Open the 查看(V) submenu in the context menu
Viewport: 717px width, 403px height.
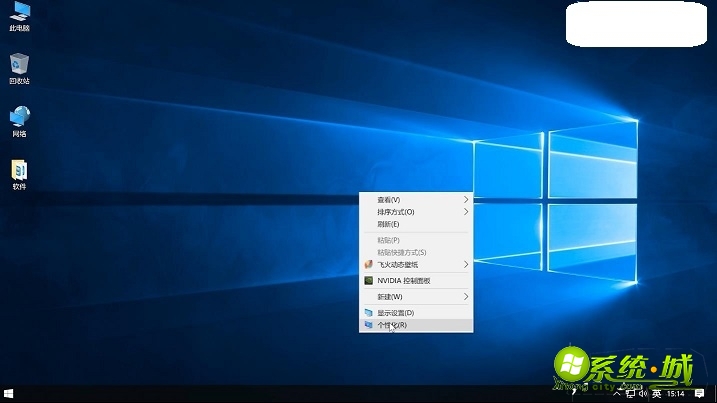[416, 200]
